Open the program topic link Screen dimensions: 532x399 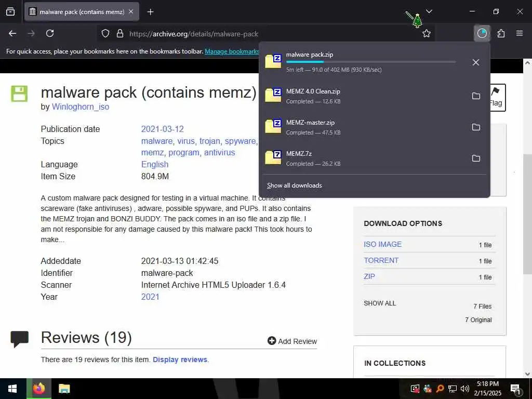pyautogui.click(x=183, y=153)
